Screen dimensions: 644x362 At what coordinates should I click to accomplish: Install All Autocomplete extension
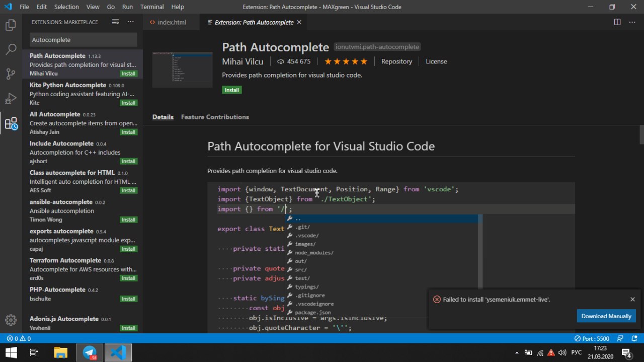tap(128, 132)
